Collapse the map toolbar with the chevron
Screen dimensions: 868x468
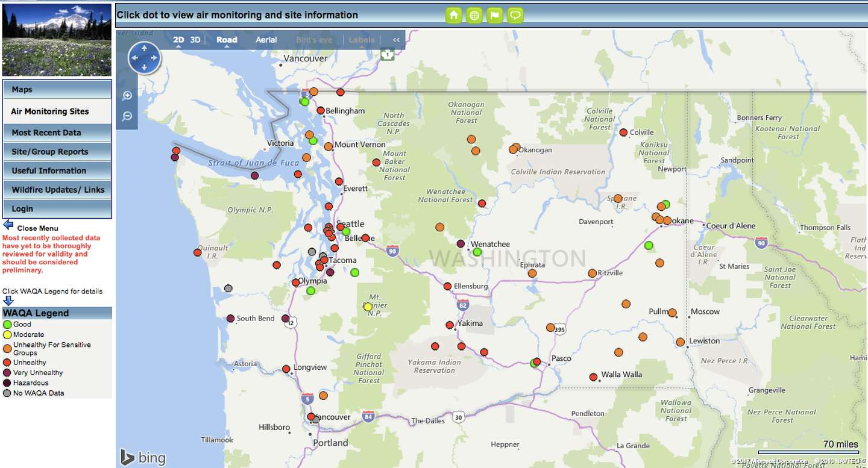[x=396, y=40]
